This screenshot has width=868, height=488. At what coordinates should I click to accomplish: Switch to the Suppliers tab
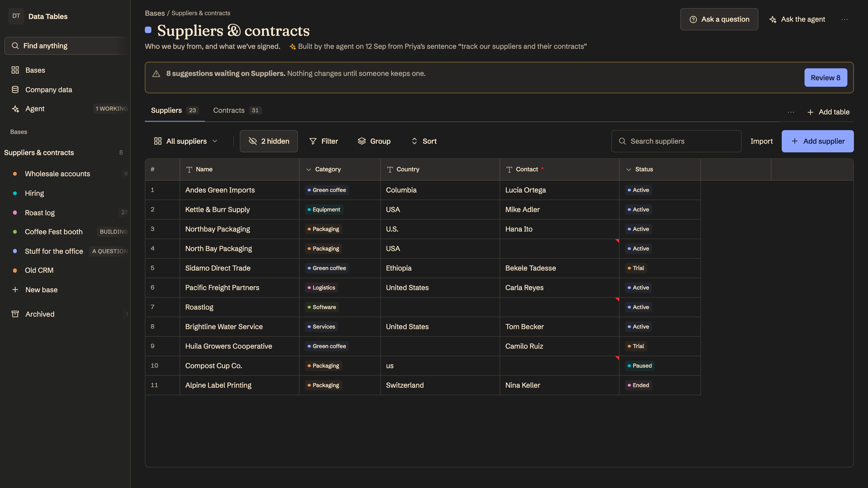click(x=174, y=110)
